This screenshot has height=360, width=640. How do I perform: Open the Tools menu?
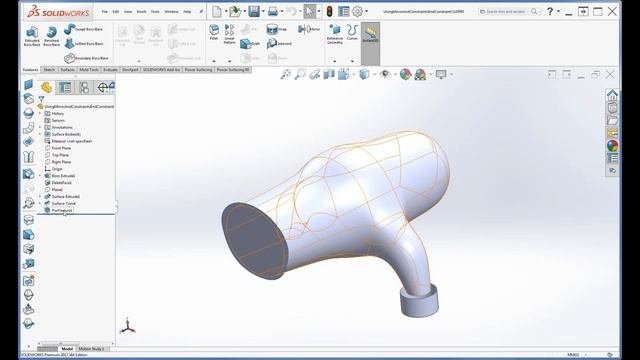155,12
